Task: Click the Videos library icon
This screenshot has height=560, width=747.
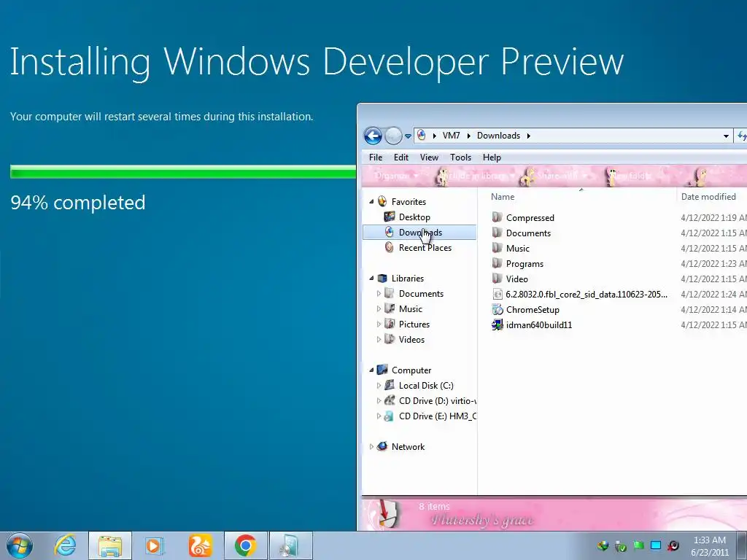Action: pyautogui.click(x=390, y=339)
